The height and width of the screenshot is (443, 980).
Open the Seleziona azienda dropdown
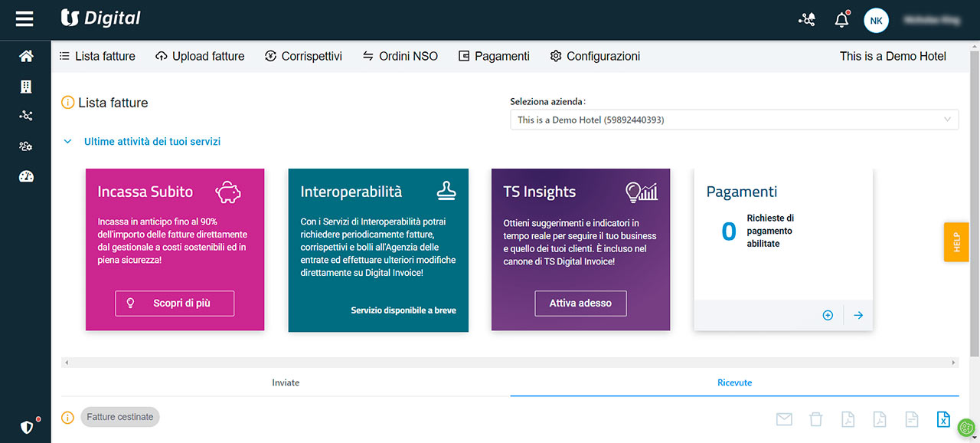(x=734, y=120)
